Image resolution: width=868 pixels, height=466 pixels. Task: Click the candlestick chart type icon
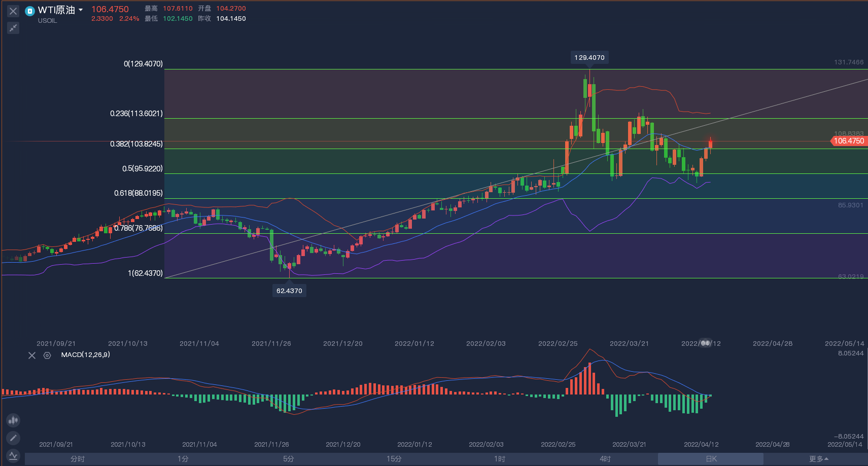point(13,420)
